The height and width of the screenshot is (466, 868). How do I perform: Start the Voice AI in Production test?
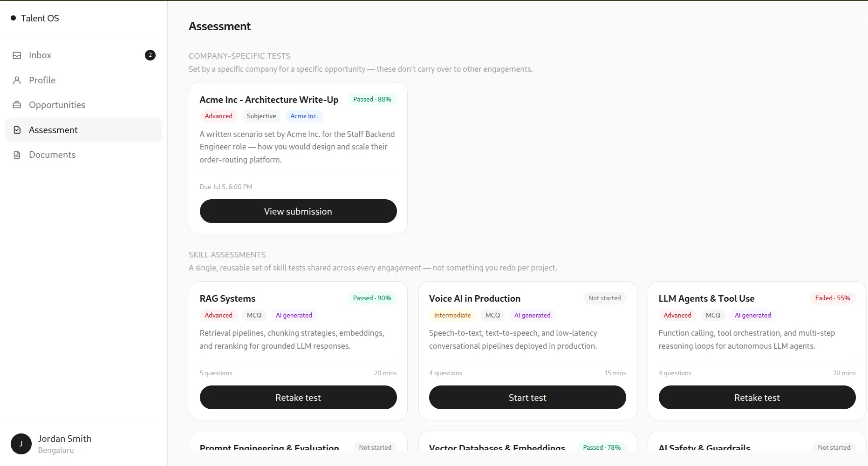(527, 398)
